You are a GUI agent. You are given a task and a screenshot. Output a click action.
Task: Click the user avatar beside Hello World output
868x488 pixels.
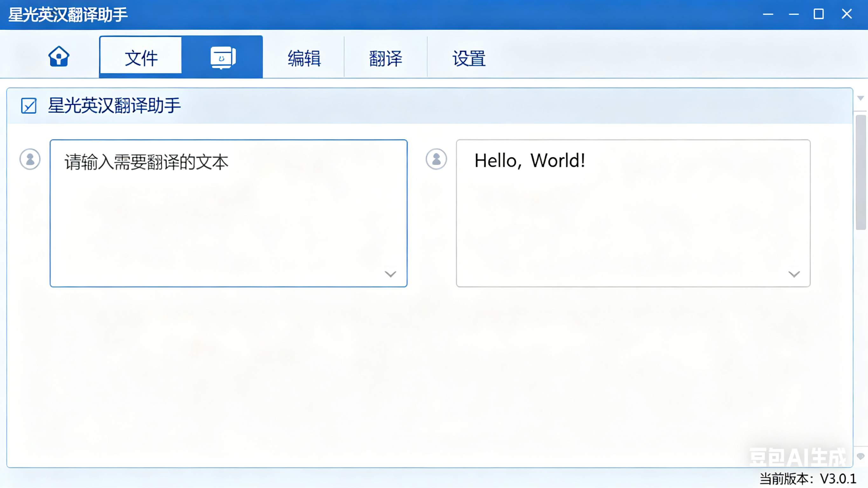point(436,159)
